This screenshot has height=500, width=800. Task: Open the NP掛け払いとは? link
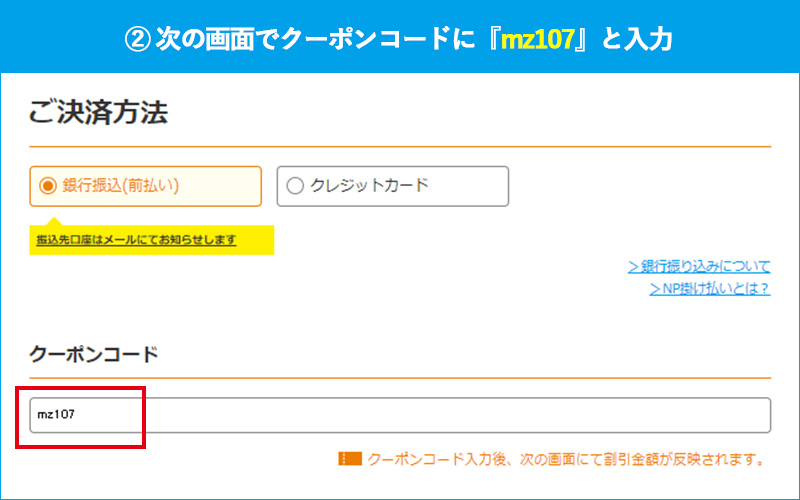[x=709, y=289]
